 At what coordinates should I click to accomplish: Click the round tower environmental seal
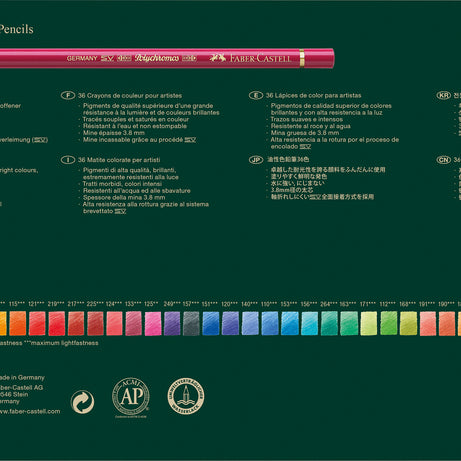click(186, 396)
